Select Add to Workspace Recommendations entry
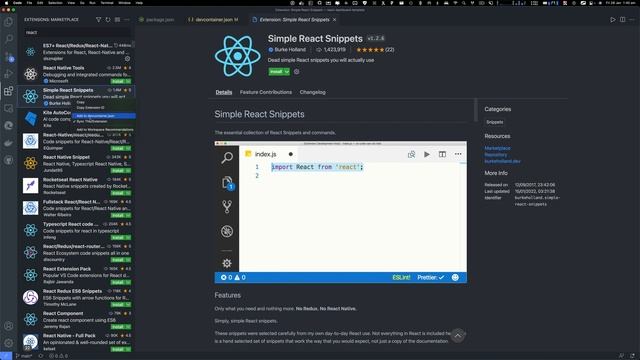The image size is (640, 360). click(x=104, y=130)
